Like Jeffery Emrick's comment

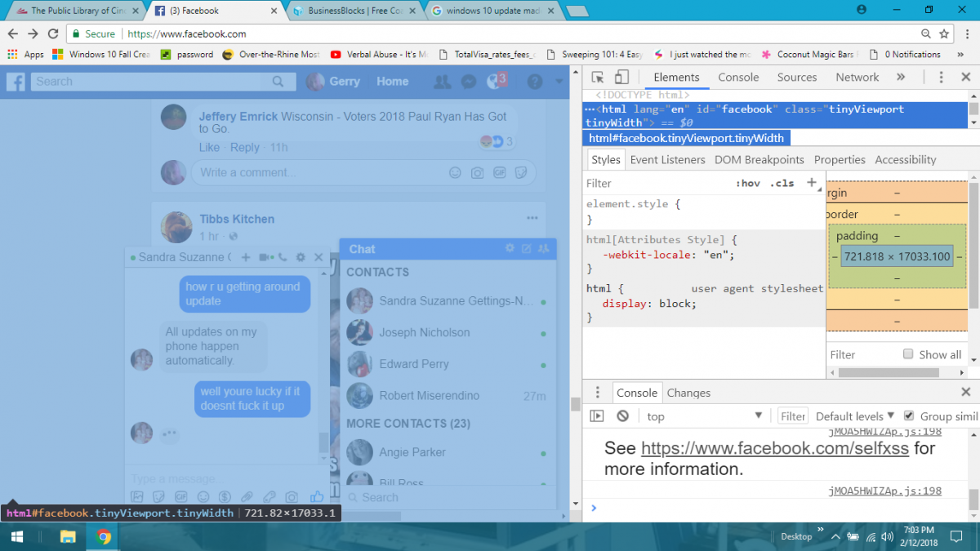point(210,148)
